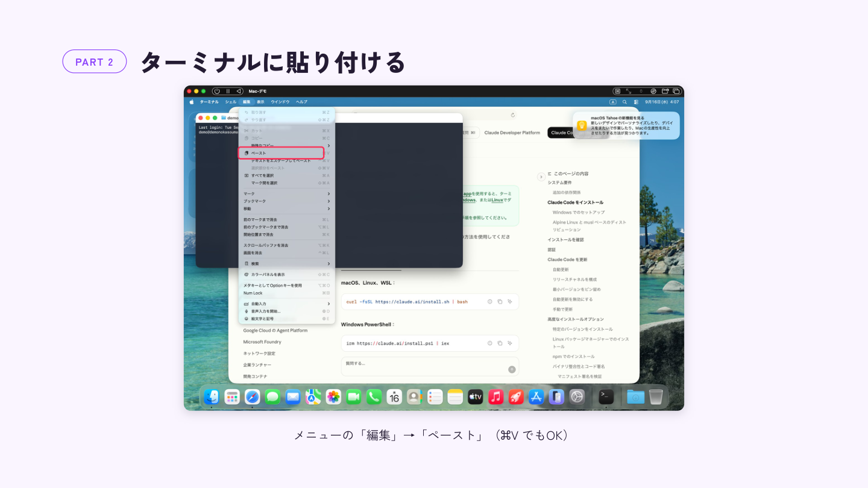Choose 画面を消去 menu item
This screenshot has width=868, height=488.
pos(287,252)
